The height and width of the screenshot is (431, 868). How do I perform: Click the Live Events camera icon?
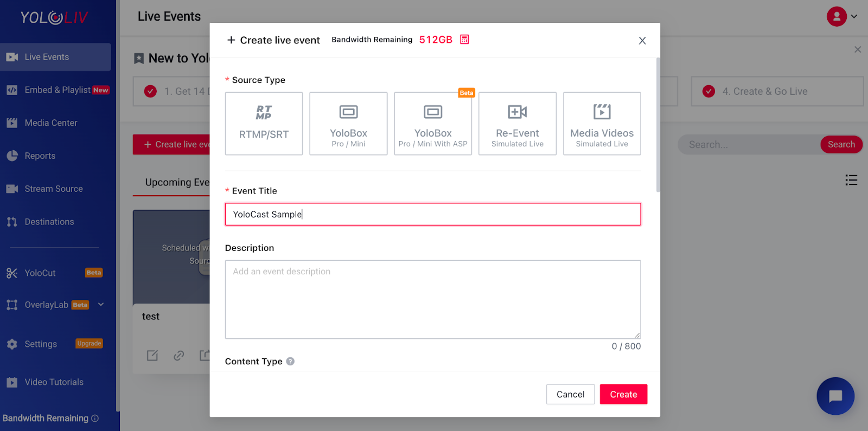pyautogui.click(x=12, y=57)
